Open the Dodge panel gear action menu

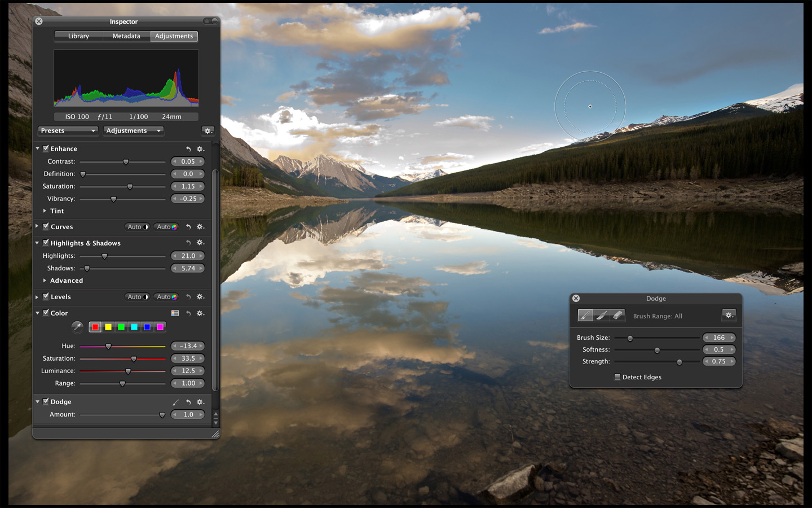(729, 316)
